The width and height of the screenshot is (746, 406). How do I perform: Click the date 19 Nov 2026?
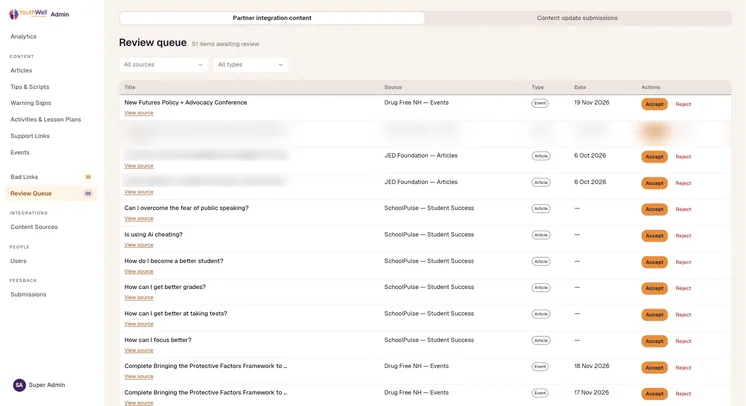591,103
